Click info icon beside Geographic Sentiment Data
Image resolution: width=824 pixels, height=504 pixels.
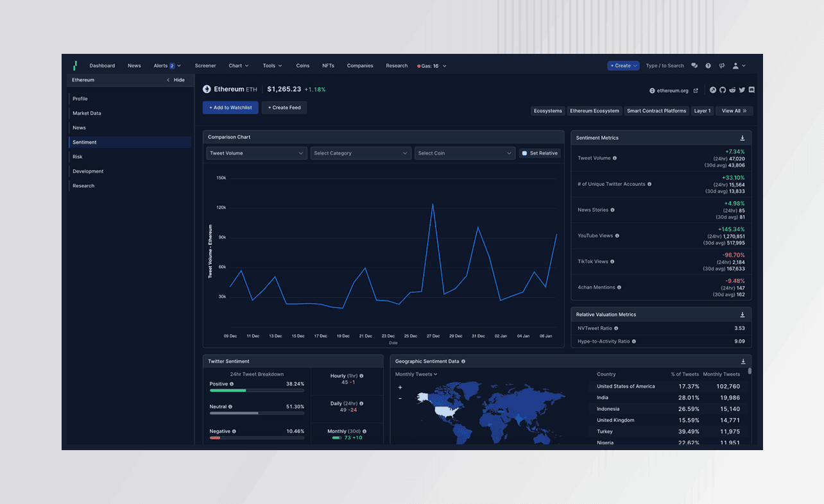[463, 361]
